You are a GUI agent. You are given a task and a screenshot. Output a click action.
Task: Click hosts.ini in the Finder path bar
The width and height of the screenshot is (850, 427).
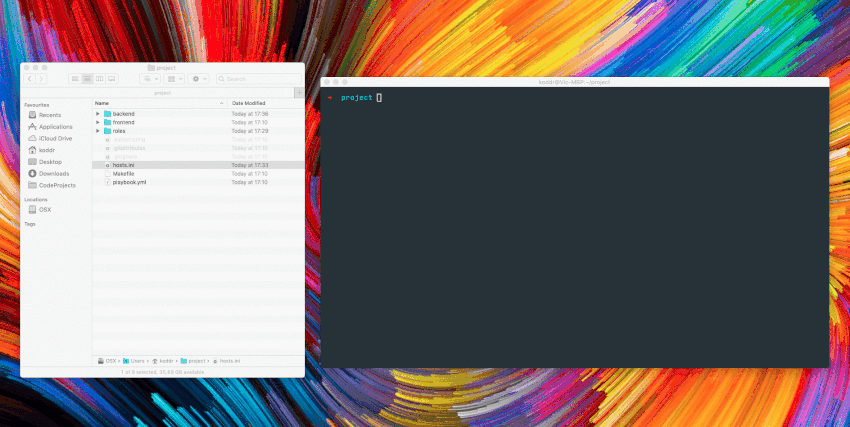point(227,361)
